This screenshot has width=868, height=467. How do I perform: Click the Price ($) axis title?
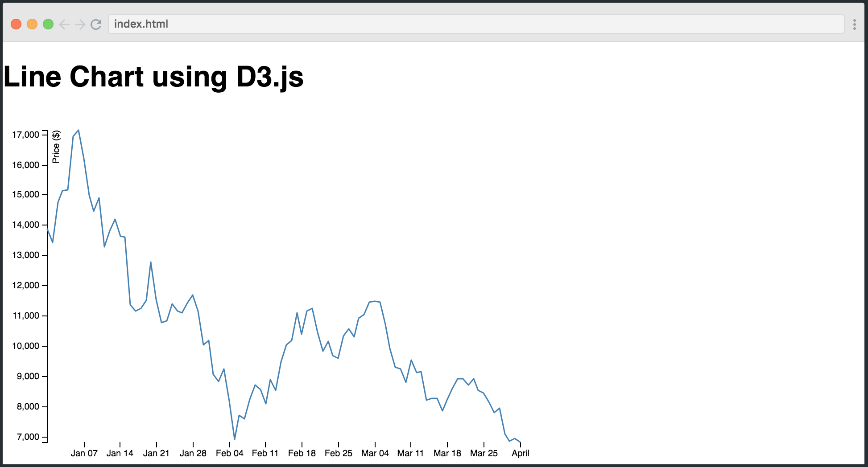pyautogui.click(x=55, y=147)
